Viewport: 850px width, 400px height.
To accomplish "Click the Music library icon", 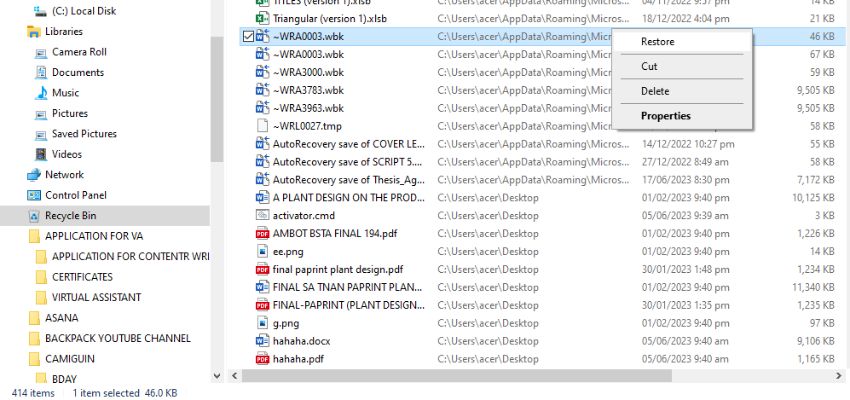I will (41, 93).
